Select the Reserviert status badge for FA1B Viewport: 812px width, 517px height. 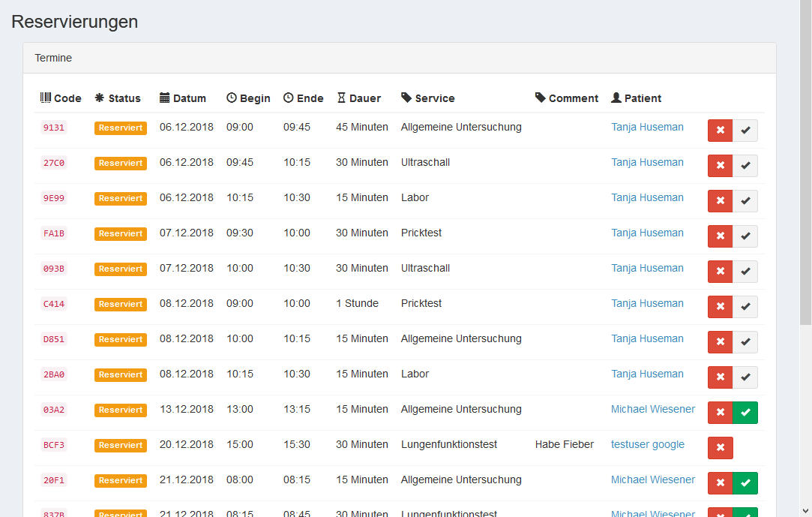[x=120, y=233]
